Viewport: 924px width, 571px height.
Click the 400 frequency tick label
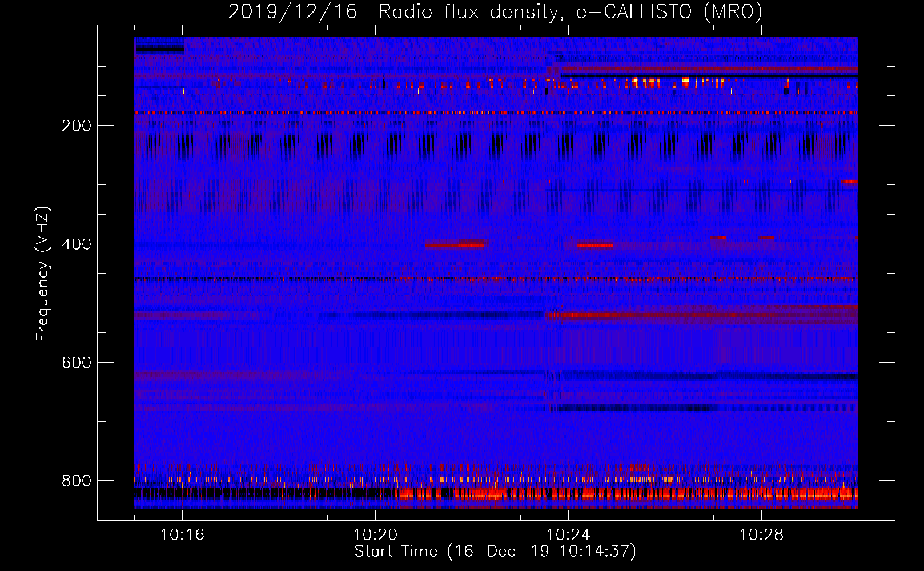click(x=76, y=244)
